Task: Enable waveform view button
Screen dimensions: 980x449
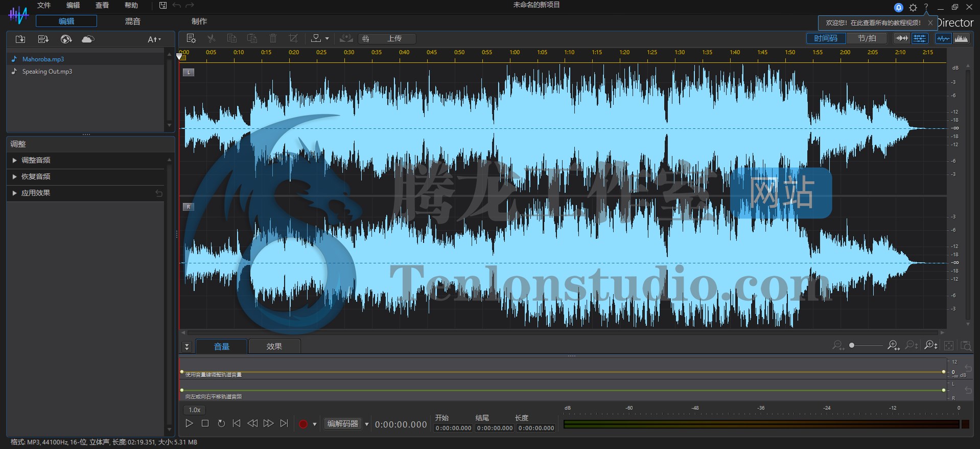Action: click(943, 38)
